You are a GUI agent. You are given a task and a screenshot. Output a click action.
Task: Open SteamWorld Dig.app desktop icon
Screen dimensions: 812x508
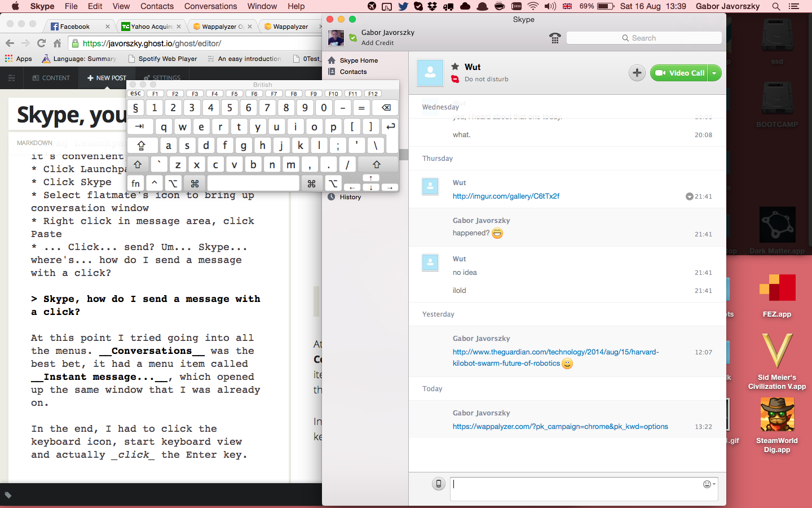pyautogui.click(x=777, y=424)
